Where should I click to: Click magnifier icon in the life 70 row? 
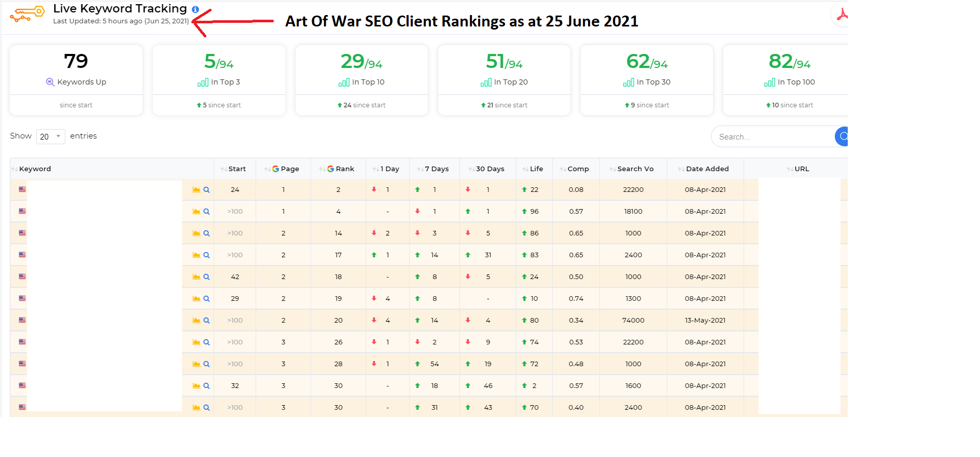coord(206,408)
